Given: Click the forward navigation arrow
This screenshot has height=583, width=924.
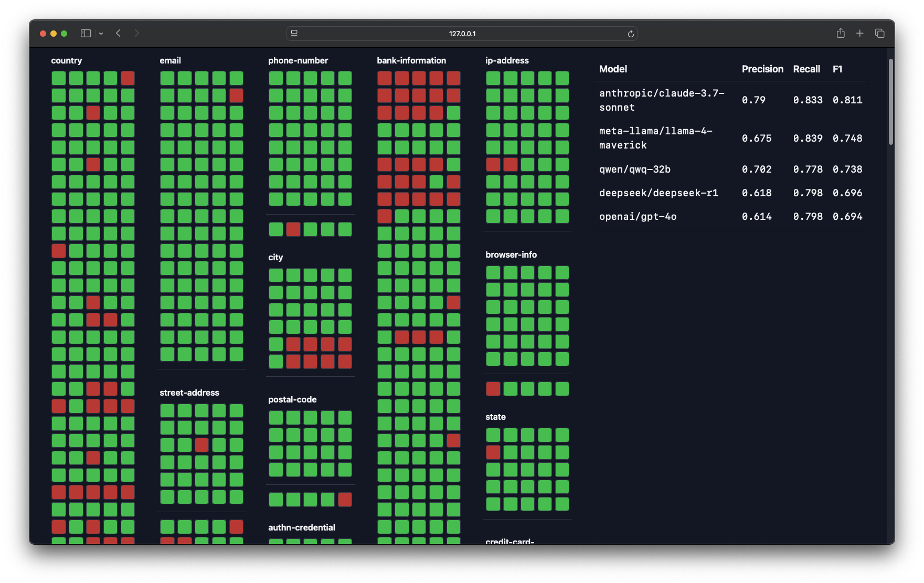Looking at the screenshot, I should click(x=136, y=34).
